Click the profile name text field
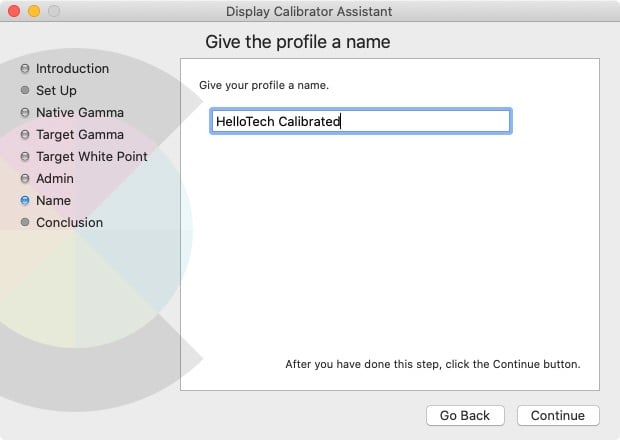620x440 pixels. [360, 122]
